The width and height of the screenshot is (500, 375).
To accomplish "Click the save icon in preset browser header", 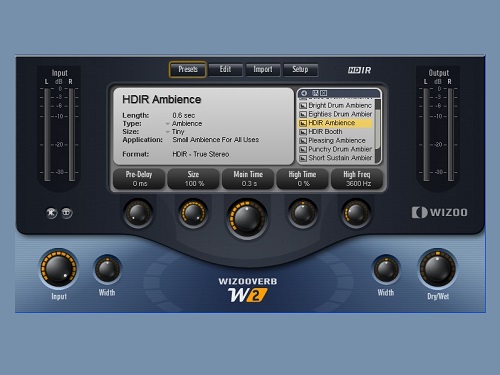I will pyautogui.click(x=315, y=93).
